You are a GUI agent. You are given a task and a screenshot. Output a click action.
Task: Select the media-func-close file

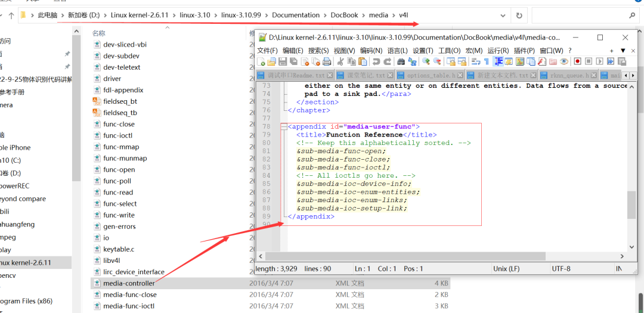pyautogui.click(x=129, y=295)
